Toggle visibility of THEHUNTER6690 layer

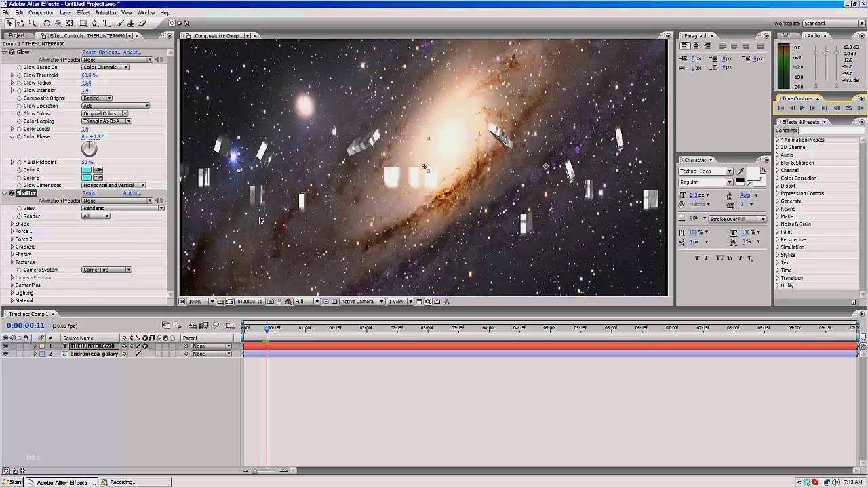tap(5, 346)
